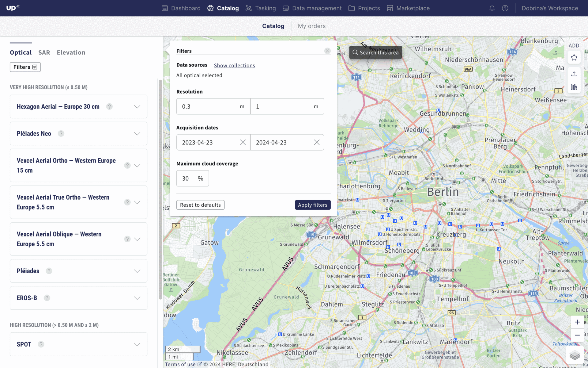Screen dimensions: 588x368
Task: Open Dobrina's Workspace menu
Action: click(x=550, y=8)
